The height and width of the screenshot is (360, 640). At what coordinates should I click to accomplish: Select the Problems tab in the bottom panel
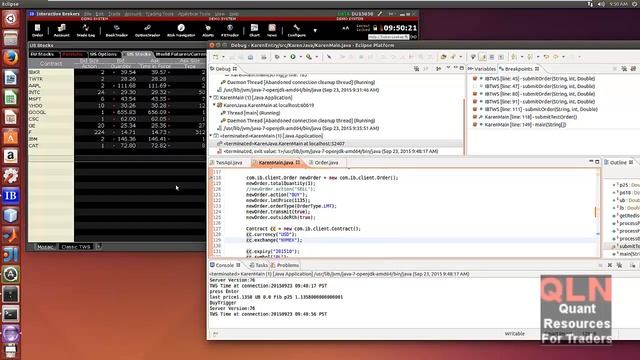click(x=285, y=265)
